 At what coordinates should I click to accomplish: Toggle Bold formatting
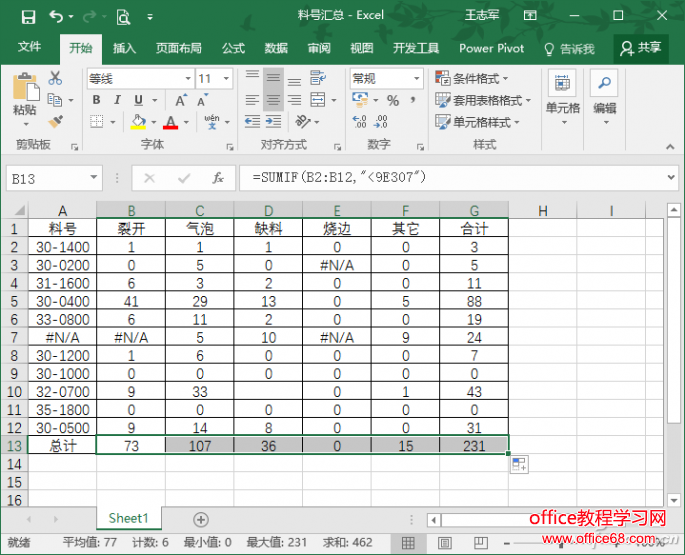(97, 100)
